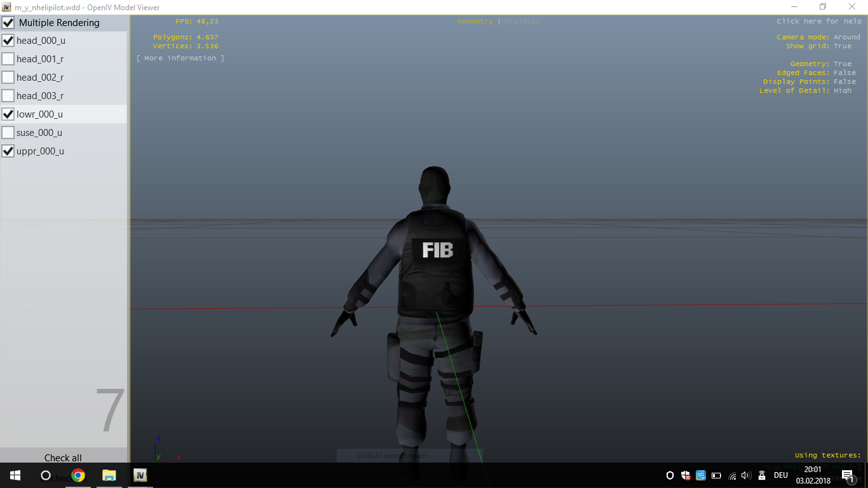Switch to the Skeleton view tab
868x488 pixels.
[522, 22]
